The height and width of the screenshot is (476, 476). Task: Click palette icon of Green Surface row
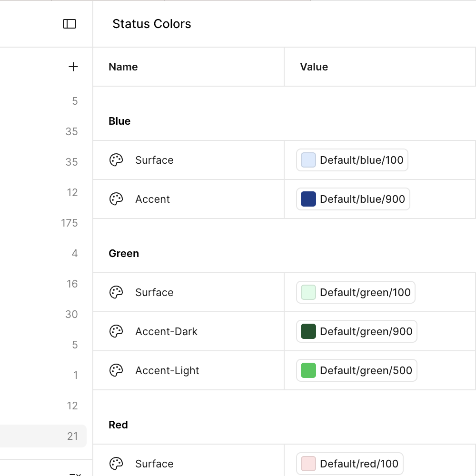point(116,292)
